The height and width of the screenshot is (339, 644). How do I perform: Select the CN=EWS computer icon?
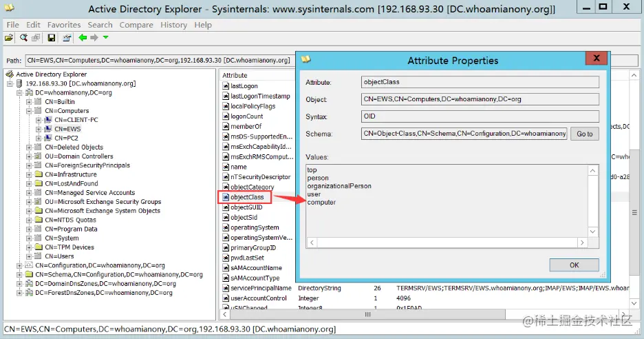click(48, 129)
